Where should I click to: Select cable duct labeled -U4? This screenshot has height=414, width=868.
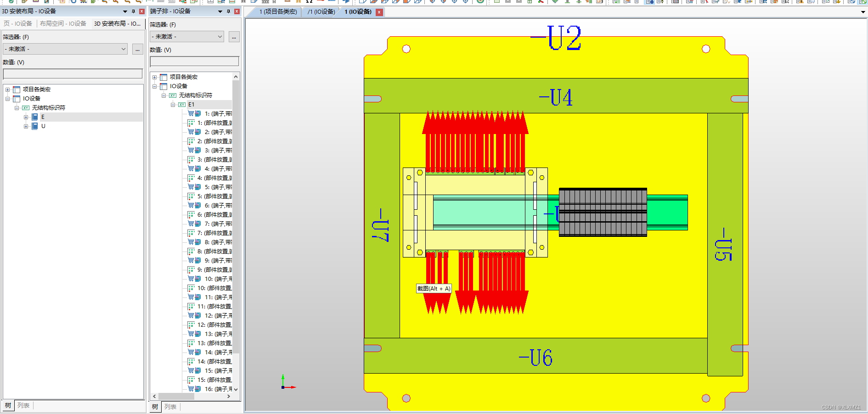click(x=556, y=96)
